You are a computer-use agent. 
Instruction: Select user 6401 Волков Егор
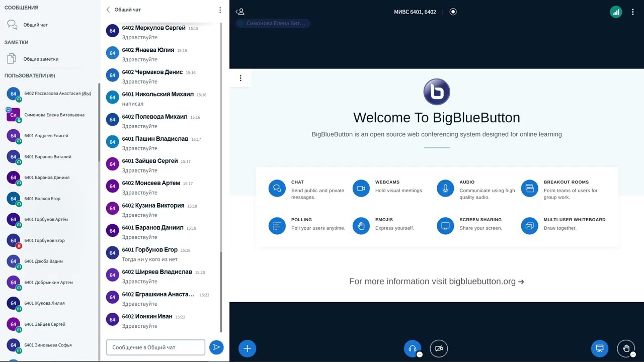click(50, 199)
